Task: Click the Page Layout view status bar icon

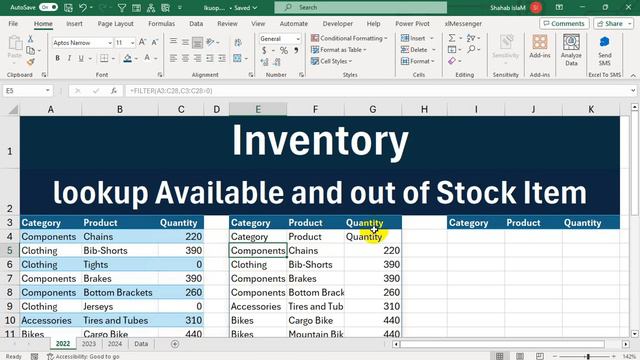Action: [520, 356]
